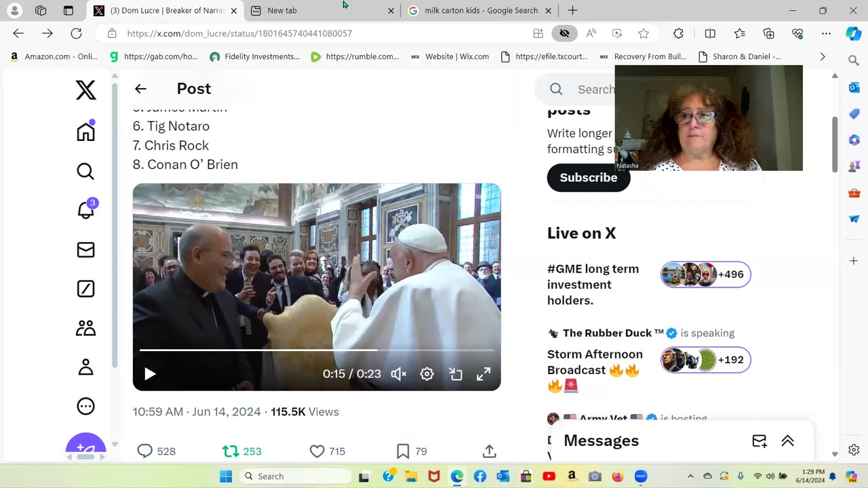Open browser profile account icon

click(x=14, y=10)
